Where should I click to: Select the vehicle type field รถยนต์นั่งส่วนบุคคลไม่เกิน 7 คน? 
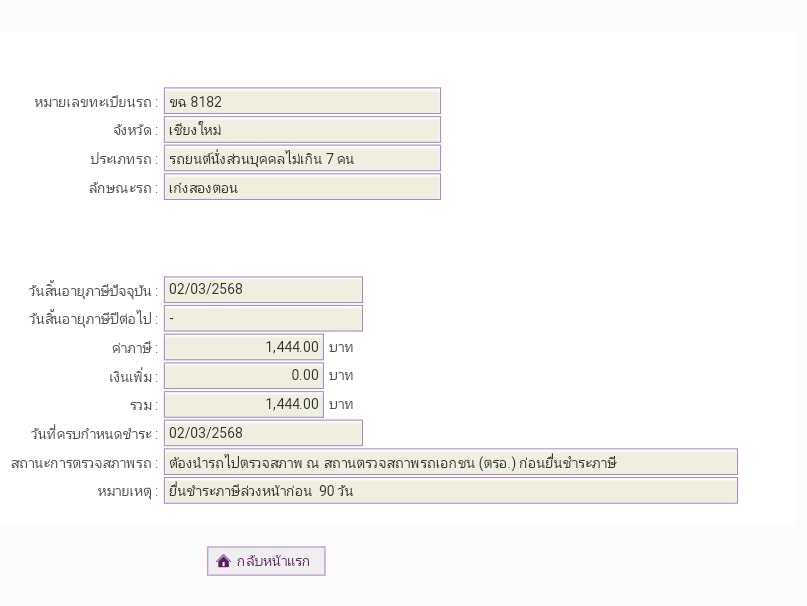[x=302, y=159]
